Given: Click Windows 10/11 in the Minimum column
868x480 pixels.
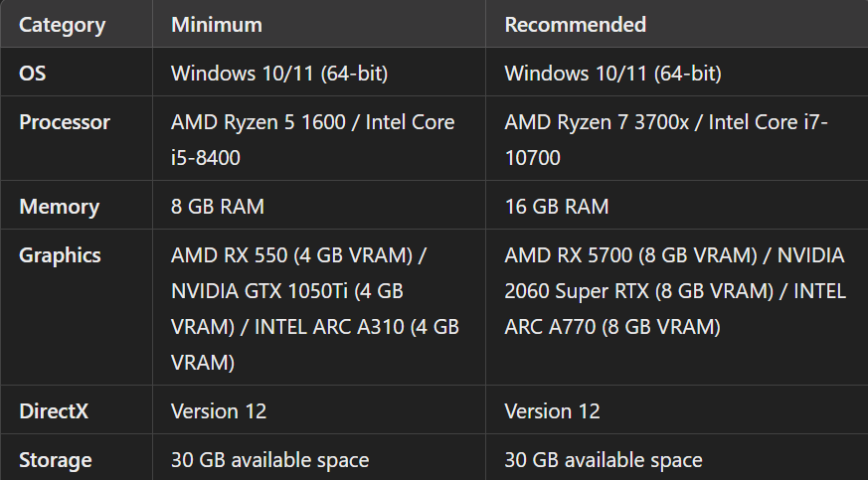Looking at the screenshot, I should (279, 74).
